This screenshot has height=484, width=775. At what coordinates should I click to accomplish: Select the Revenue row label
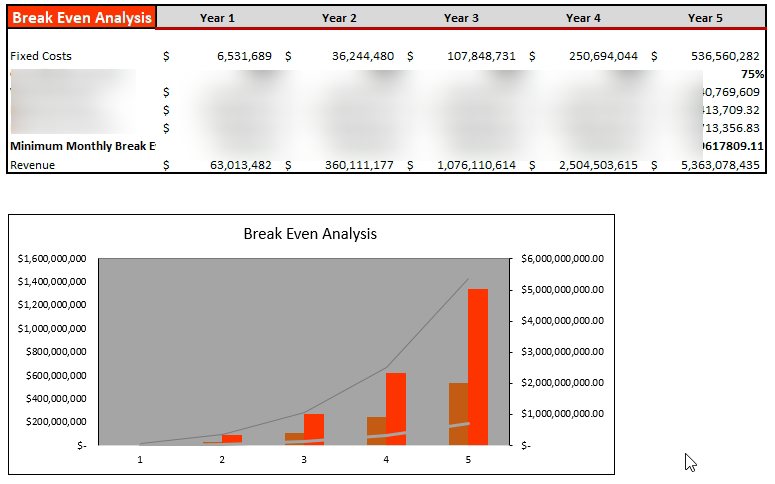pyautogui.click(x=33, y=165)
